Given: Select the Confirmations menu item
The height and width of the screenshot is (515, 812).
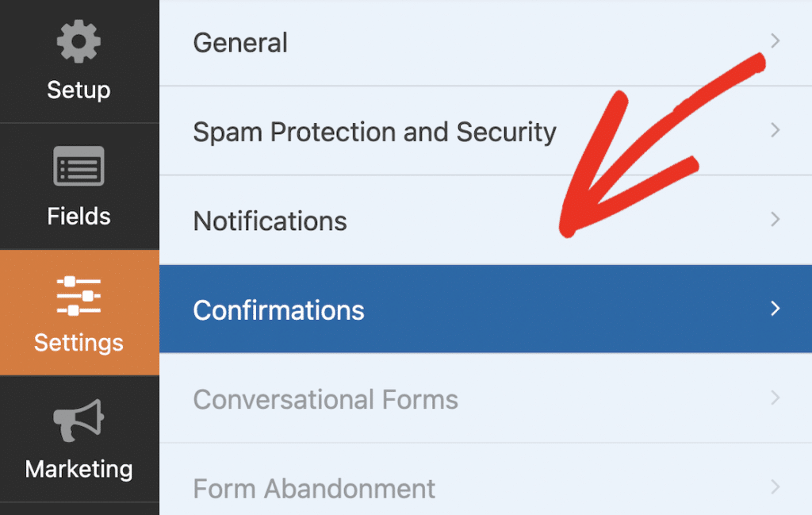Looking at the screenshot, I should click(278, 309).
